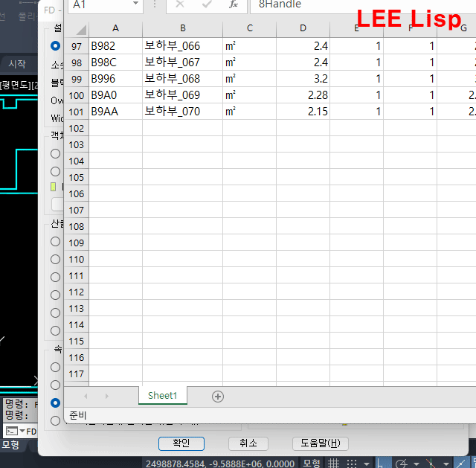
Task: Click cell 보하부_070
Action: (183, 112)
